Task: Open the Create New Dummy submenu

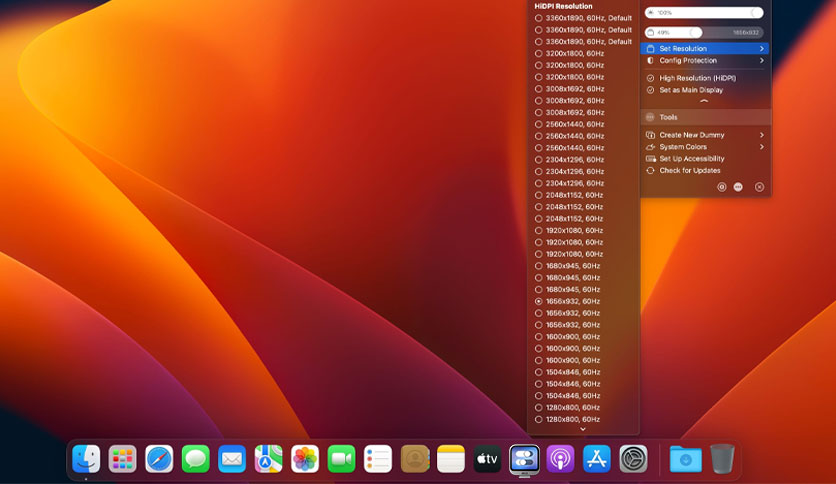Action: coord(704,135)
